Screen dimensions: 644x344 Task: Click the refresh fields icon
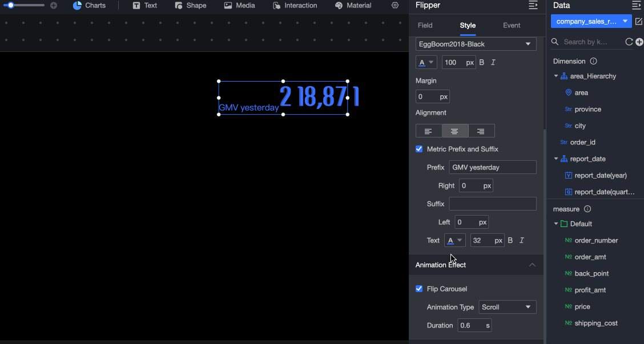[629, 42]
